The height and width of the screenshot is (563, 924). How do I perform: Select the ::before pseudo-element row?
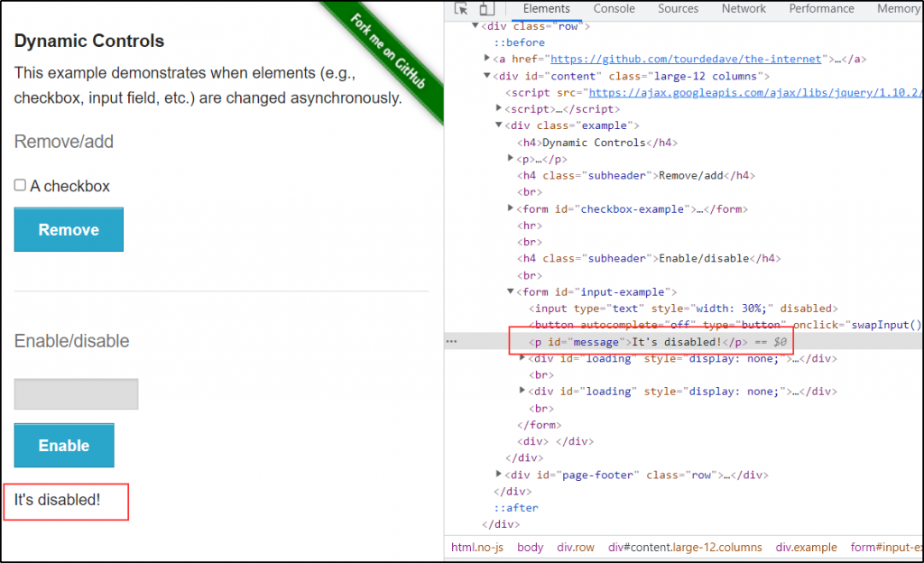(x=519, y=42)
